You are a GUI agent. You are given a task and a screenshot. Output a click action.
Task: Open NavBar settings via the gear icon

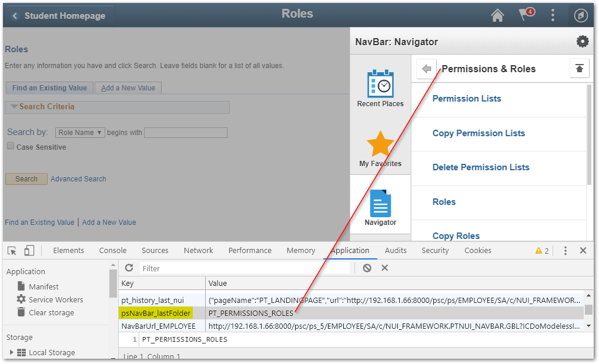coord(583,41)
